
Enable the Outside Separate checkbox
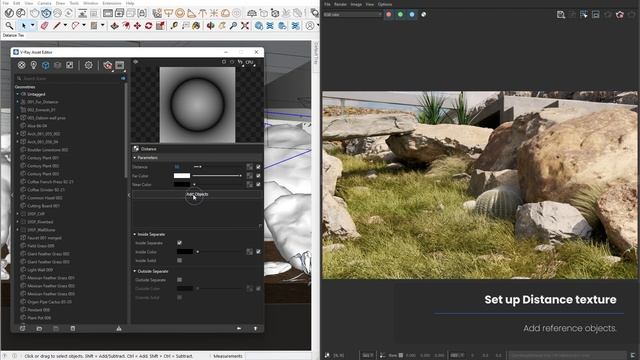tap(179, 280)
